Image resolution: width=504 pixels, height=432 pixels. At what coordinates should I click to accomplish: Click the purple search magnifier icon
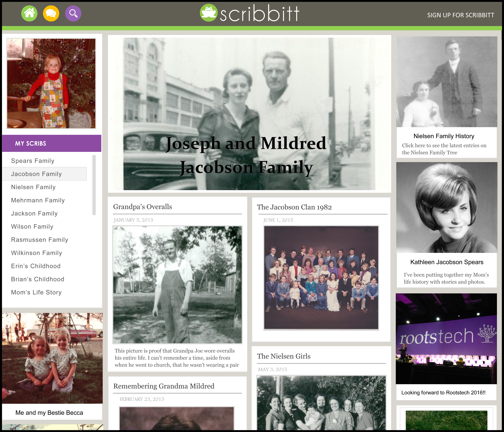click(x=73, y=13)
